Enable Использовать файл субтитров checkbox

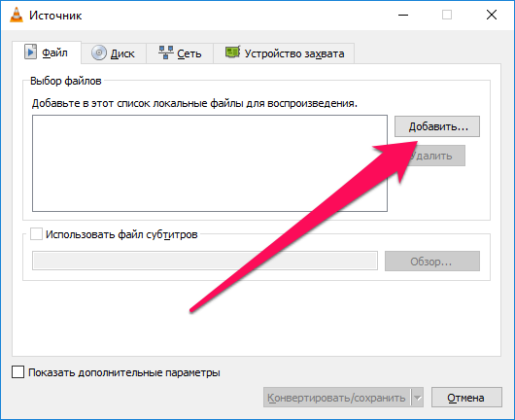36,234
